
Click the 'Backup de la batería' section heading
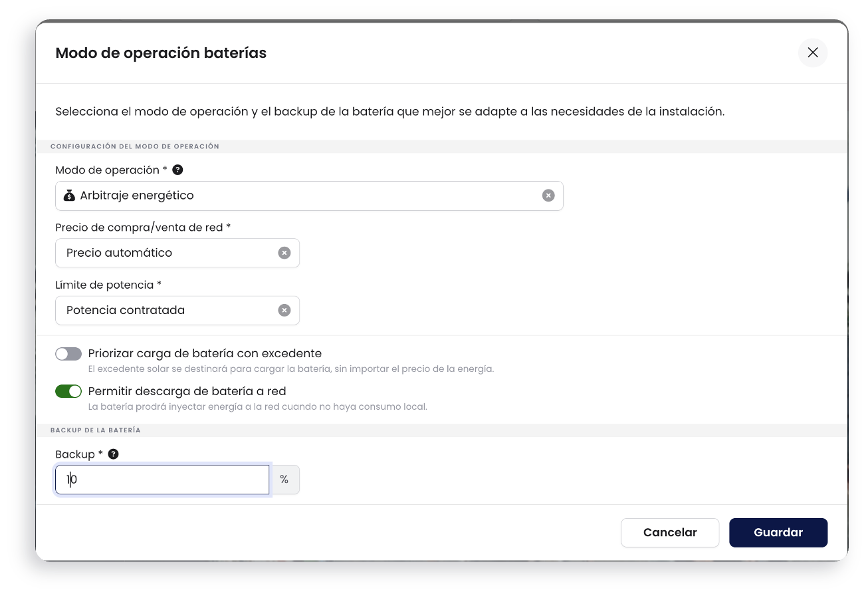point(96,430)
